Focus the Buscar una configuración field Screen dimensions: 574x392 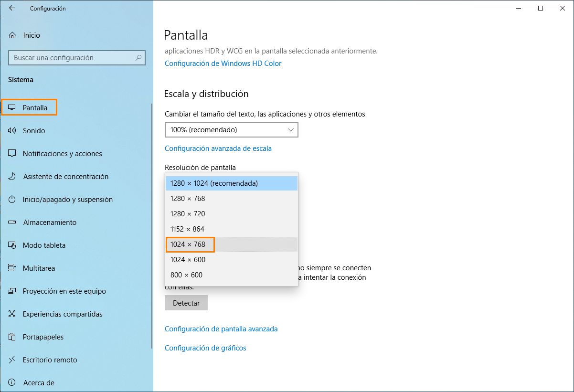[x=72, y=58]
